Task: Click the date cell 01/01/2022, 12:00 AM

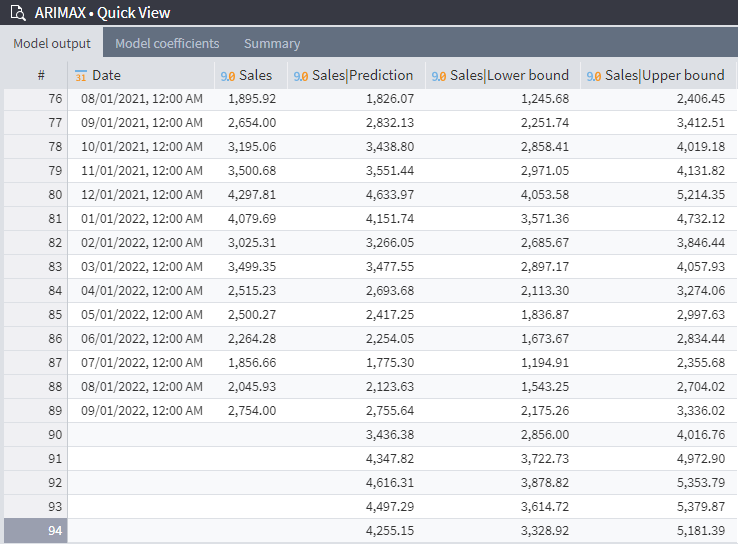Action: [142, 219]
